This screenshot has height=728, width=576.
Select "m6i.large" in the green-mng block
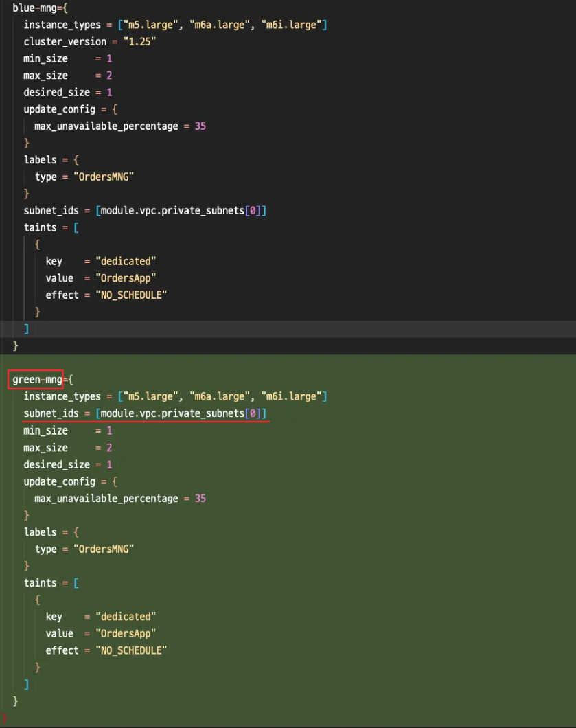(292, 396)
